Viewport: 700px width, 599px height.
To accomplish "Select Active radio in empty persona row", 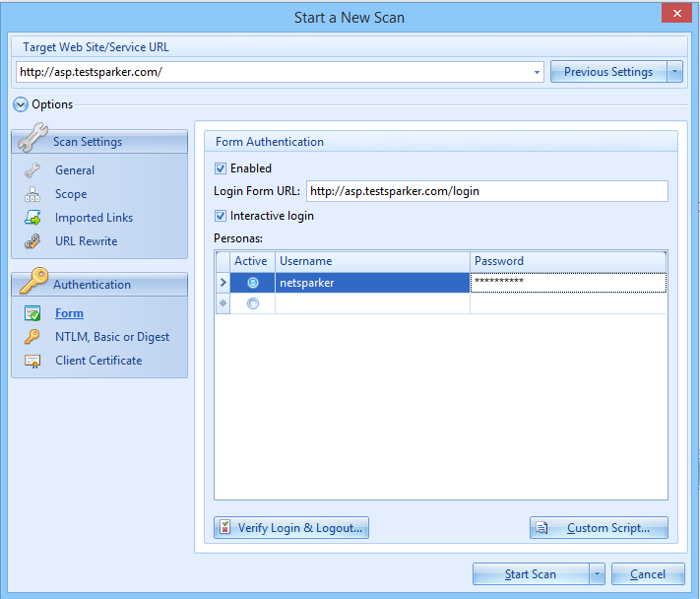I will (x=253, y=303).
